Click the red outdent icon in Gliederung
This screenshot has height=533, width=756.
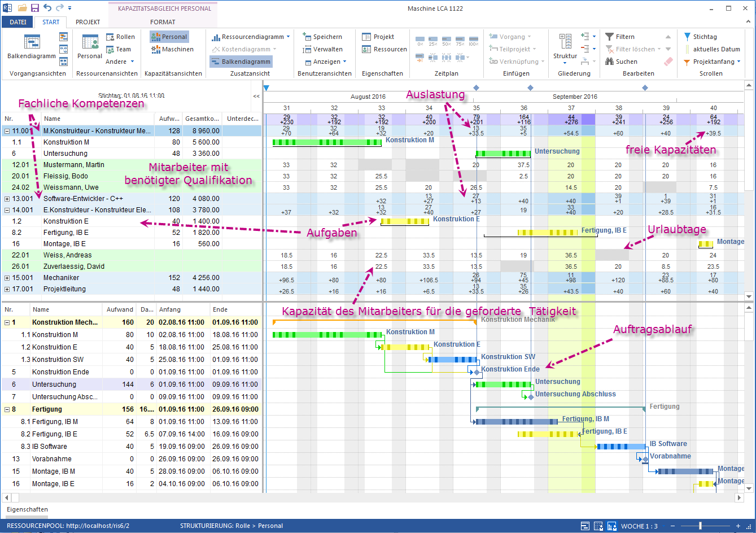tap(585, 49)
